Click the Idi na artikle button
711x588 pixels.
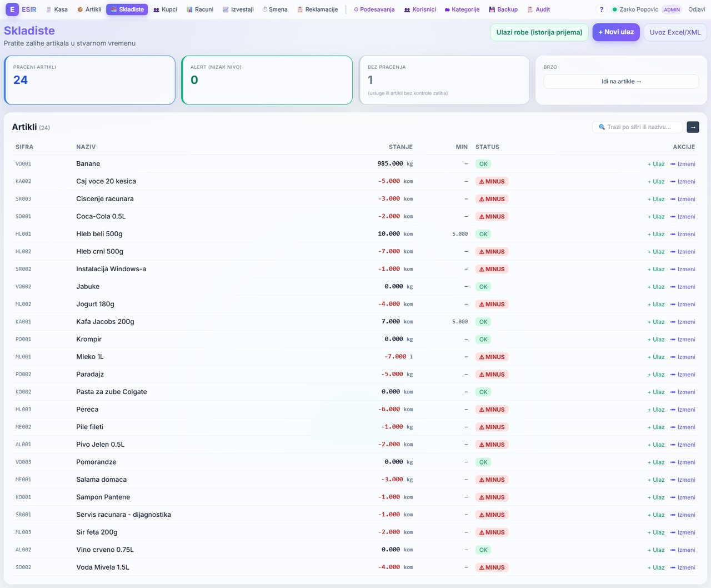click(x=621, y=82)
